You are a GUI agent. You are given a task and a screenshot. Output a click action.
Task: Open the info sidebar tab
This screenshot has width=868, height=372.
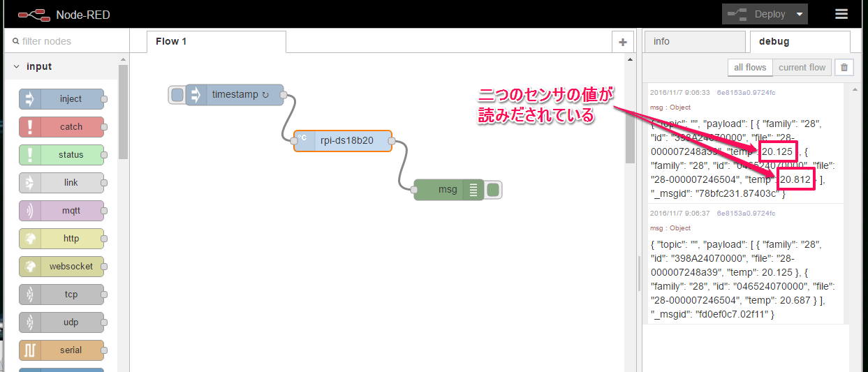click(695, 42)
